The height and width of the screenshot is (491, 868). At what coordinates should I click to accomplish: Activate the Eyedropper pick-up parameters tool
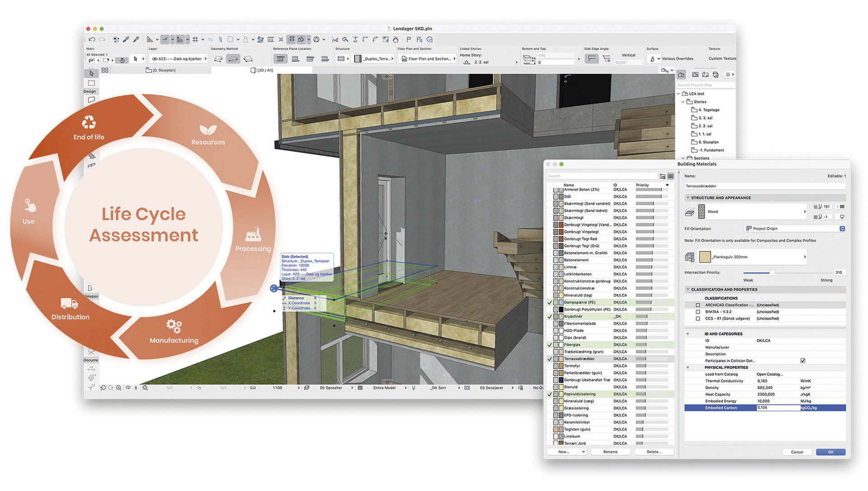(x=127, y=39)
